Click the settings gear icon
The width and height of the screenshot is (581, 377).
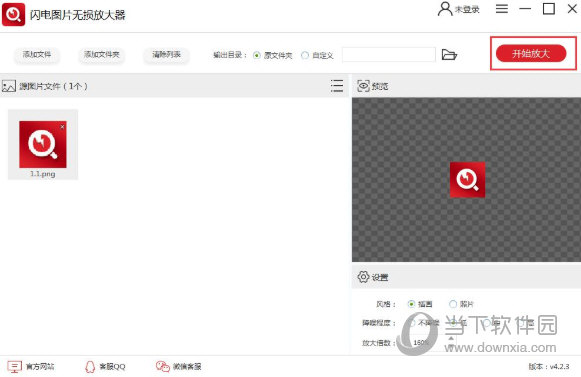point(363,277)
